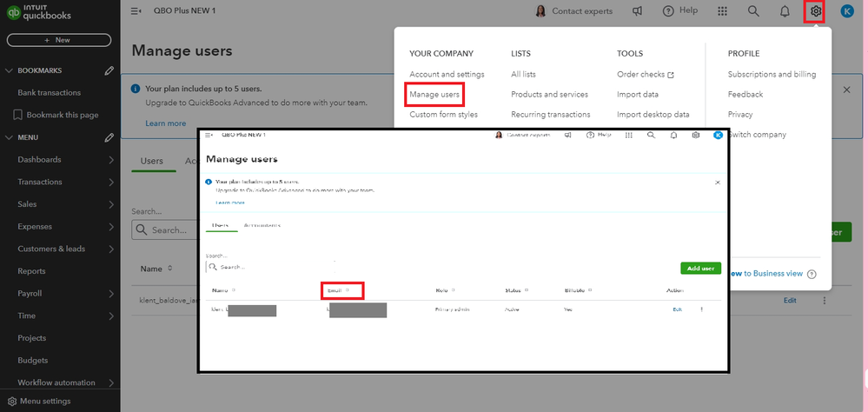This screenshot has width=868, height=412.
Task: Open the notifications bell
Action: (x=785, y=11)
